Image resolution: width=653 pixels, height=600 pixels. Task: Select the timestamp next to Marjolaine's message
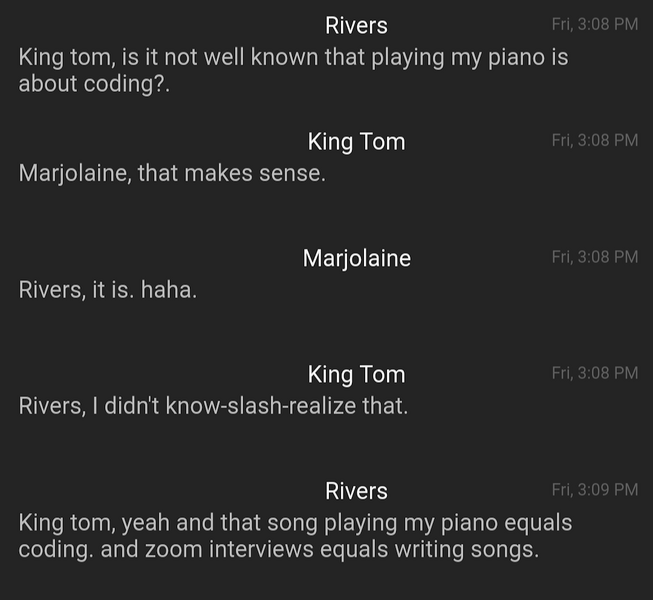coord(594,256)
